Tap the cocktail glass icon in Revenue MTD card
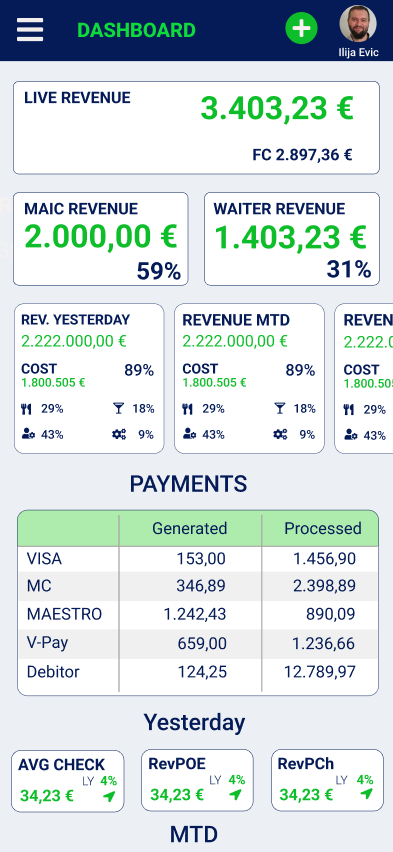393x852 pixels. coord(280,409)
